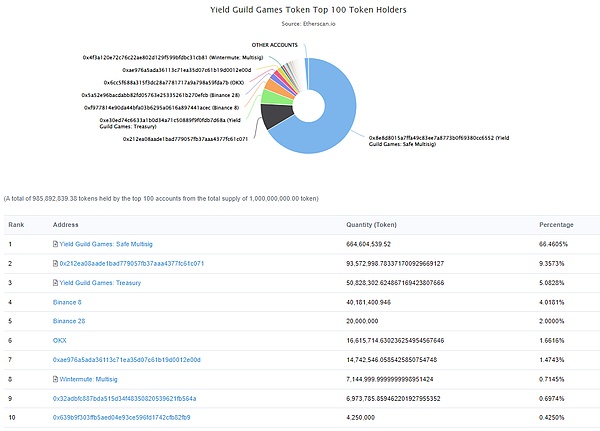Open Wintermute: Multisig address link

coord(101,380)
